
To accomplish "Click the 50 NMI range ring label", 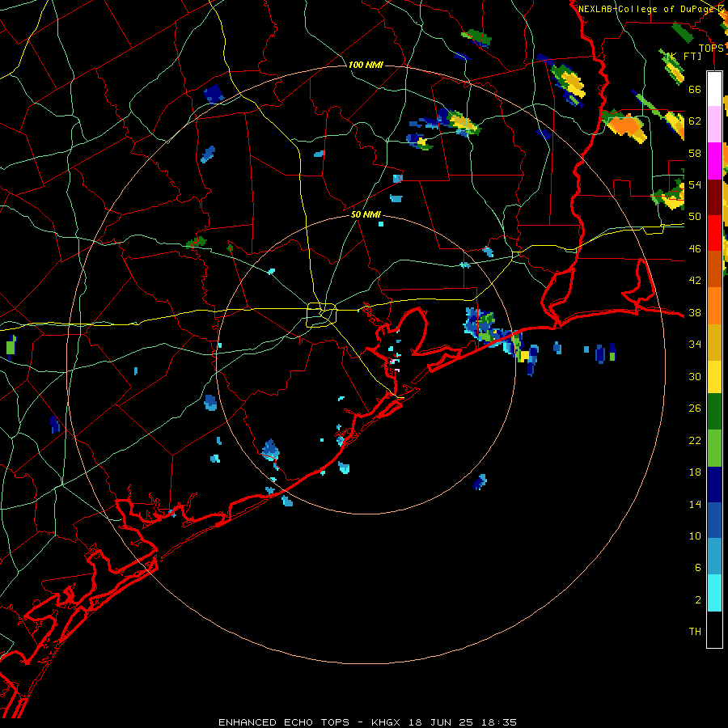I will coord(366,214).
